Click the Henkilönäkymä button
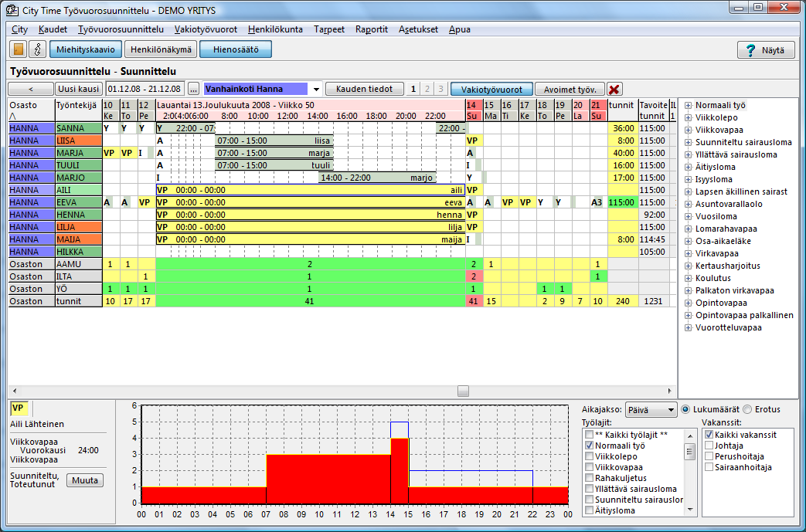806x532 pixels. (161, 49)
